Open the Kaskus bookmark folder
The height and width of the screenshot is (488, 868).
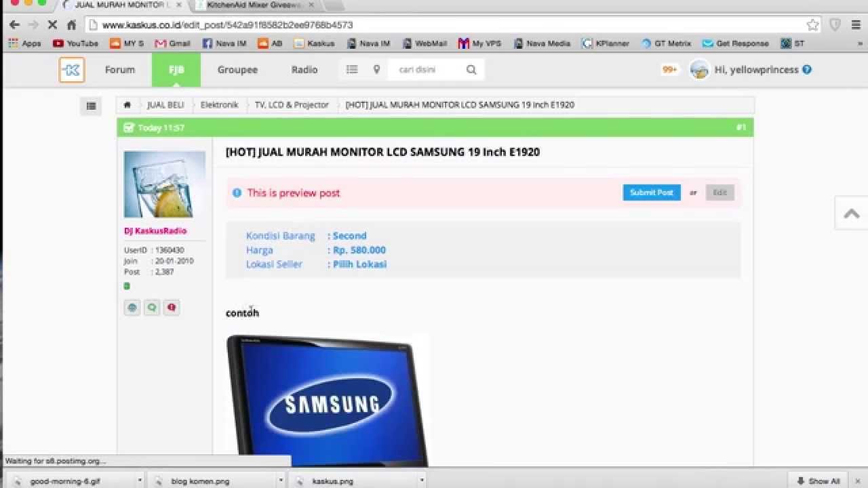point(314,43)
